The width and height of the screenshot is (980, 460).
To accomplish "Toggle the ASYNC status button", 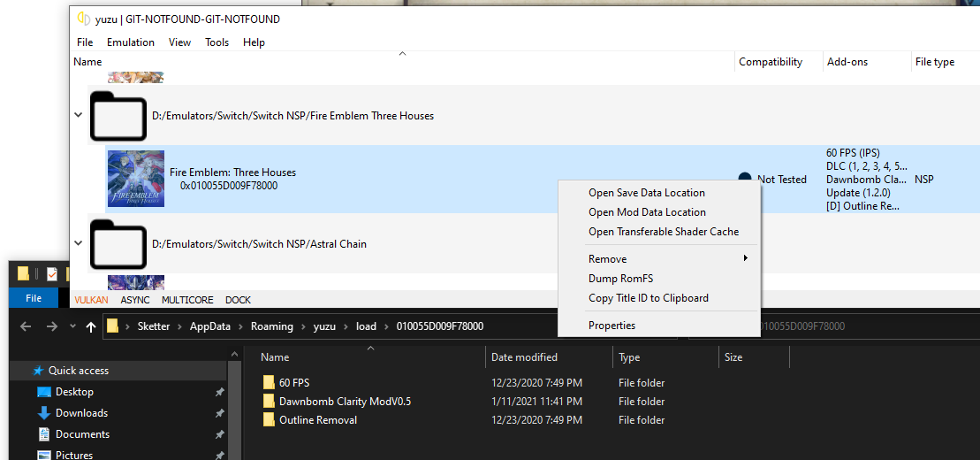I will pyautogui.click(x=135, y=300).
